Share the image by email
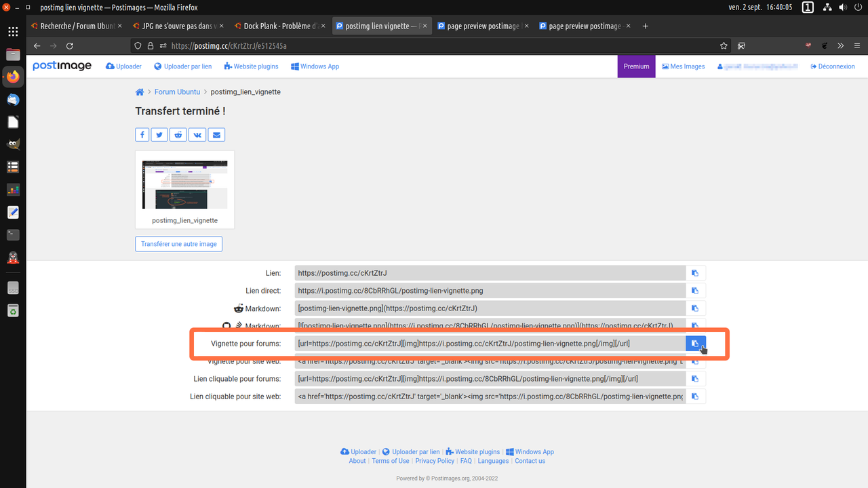 tap(216, 135)
